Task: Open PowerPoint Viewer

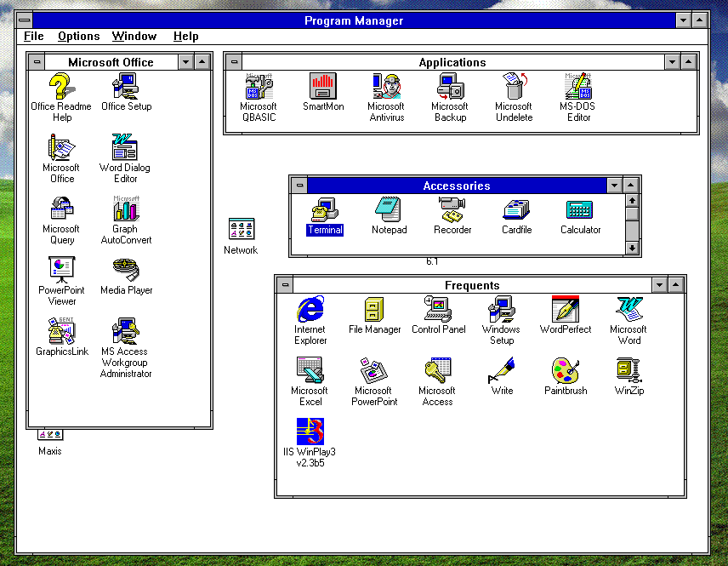Action: coord(61,271)
